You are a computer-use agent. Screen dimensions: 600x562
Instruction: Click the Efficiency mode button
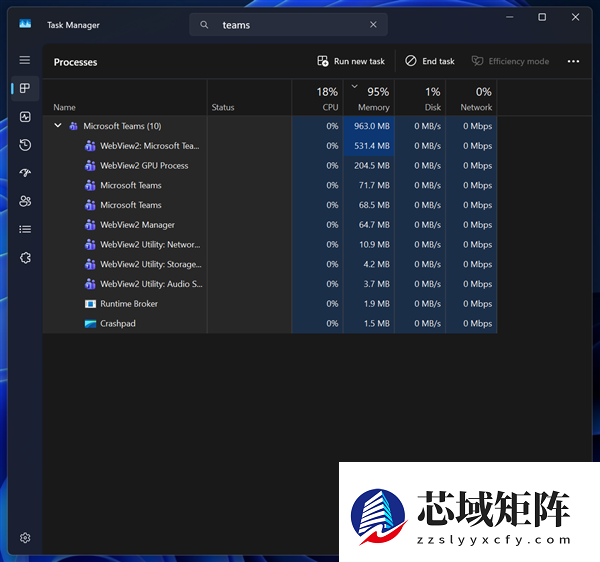(x=510, y=61)
